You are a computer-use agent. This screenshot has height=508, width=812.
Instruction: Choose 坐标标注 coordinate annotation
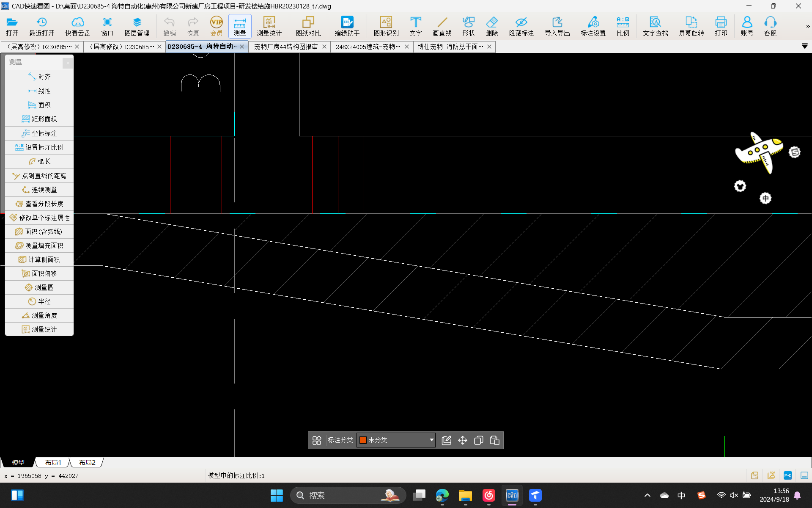click(x=39, y=133)
